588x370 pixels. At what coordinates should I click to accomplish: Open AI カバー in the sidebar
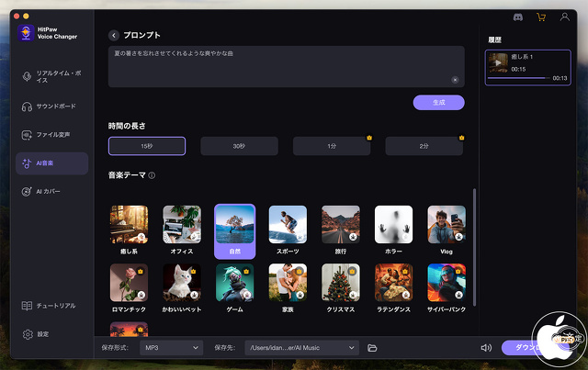(52, 192)
